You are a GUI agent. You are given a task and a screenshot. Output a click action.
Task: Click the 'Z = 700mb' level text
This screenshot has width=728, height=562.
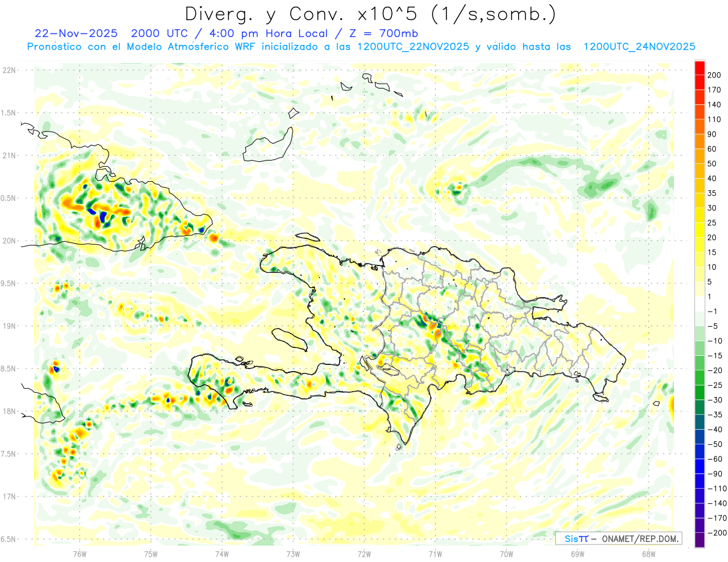383,33
